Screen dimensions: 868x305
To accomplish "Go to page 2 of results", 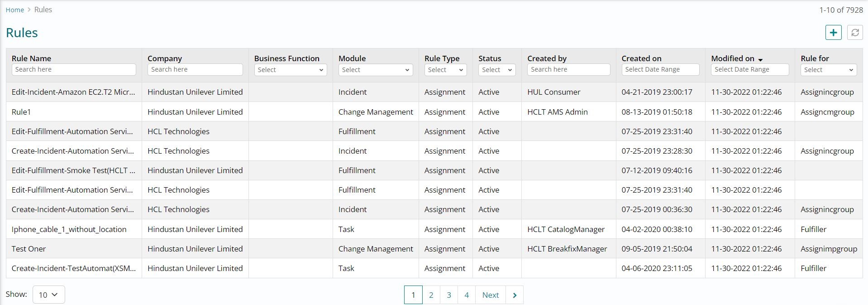I will [x=431, y=295].
